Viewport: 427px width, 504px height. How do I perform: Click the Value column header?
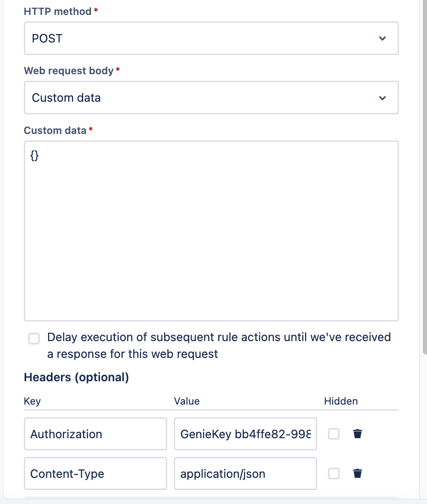[186, 401]
